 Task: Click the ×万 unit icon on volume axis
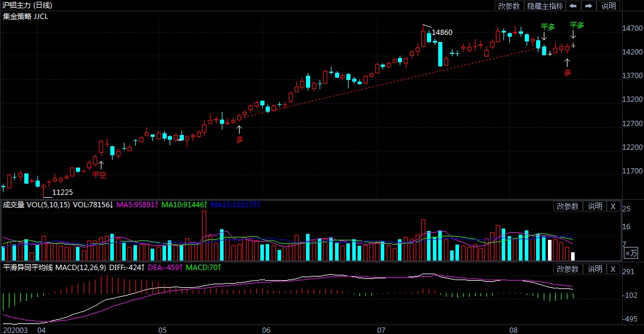coord(631,253)
